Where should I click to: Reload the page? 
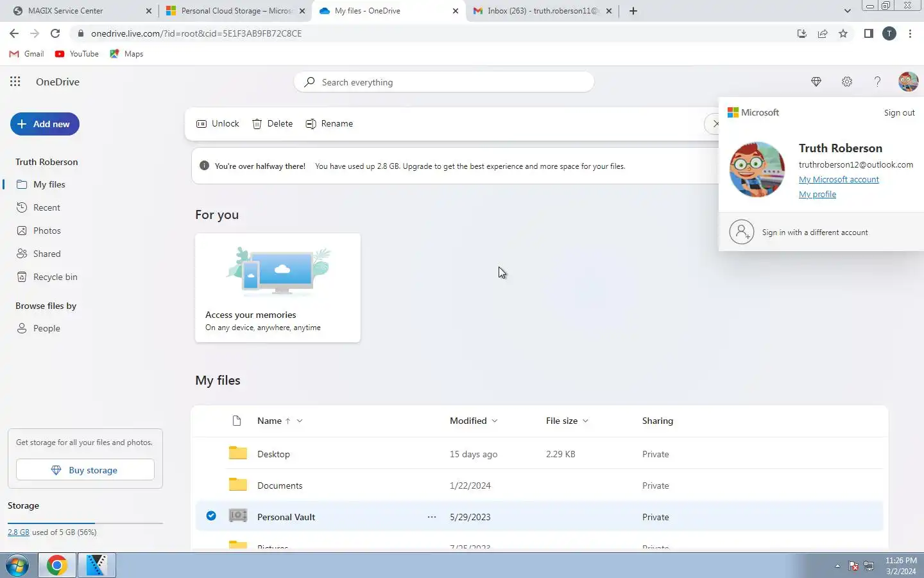point(55,33)
